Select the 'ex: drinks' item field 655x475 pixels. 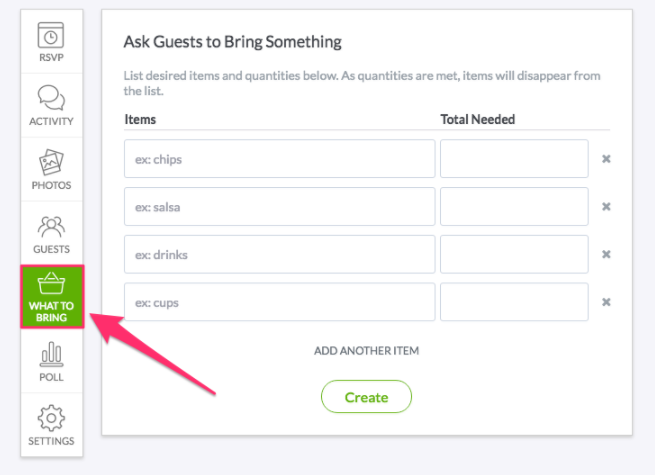point(279,254)
